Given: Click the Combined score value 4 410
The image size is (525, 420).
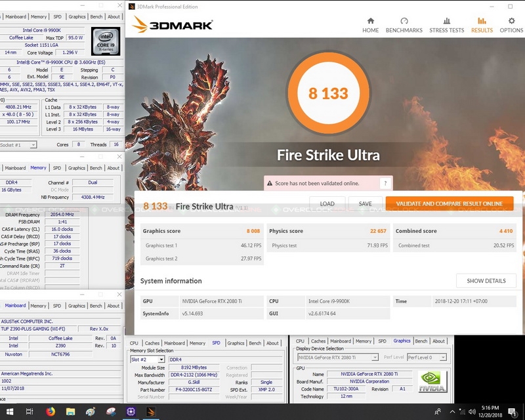Looking at the screenshot, I should coord(506,231).
